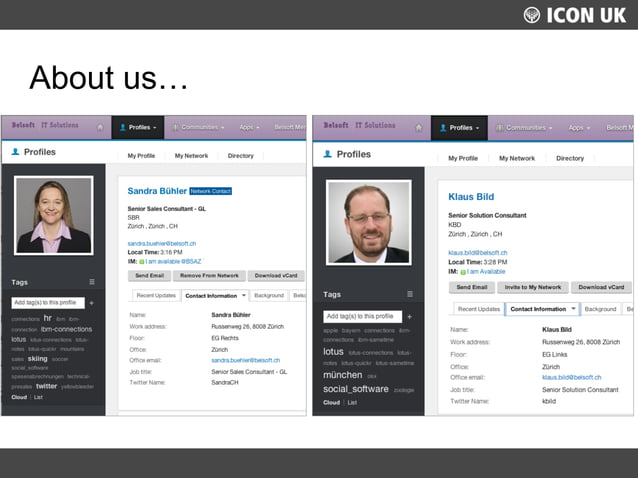
Task: Open Recent Updates tab on Klaus's profile
Action: 478,309
